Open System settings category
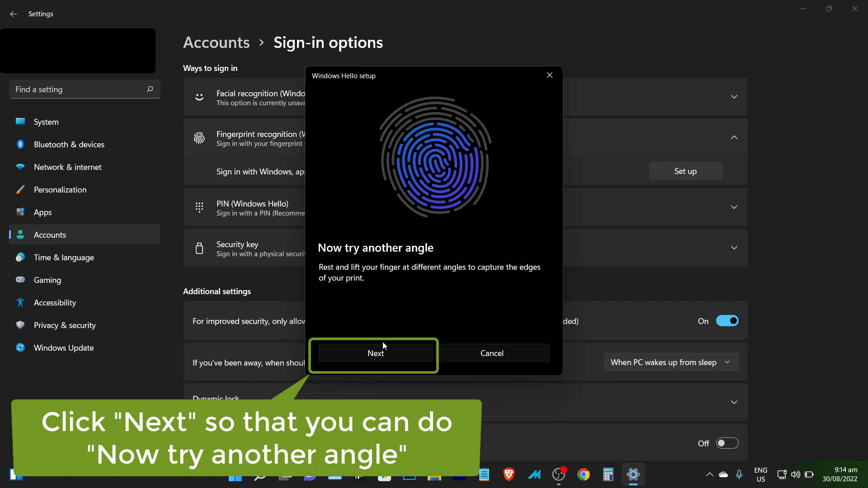 pos(85,122)
